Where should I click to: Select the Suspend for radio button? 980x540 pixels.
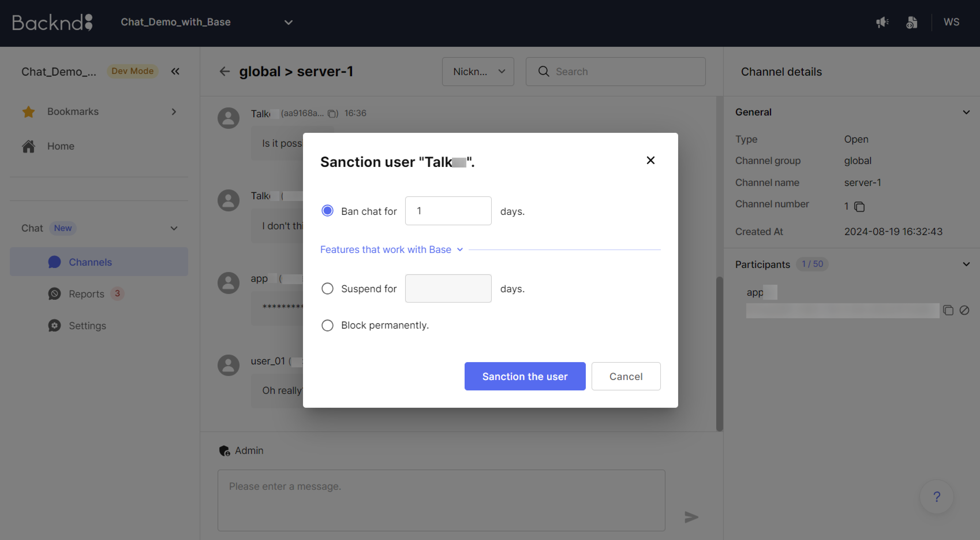coord(327,289)
